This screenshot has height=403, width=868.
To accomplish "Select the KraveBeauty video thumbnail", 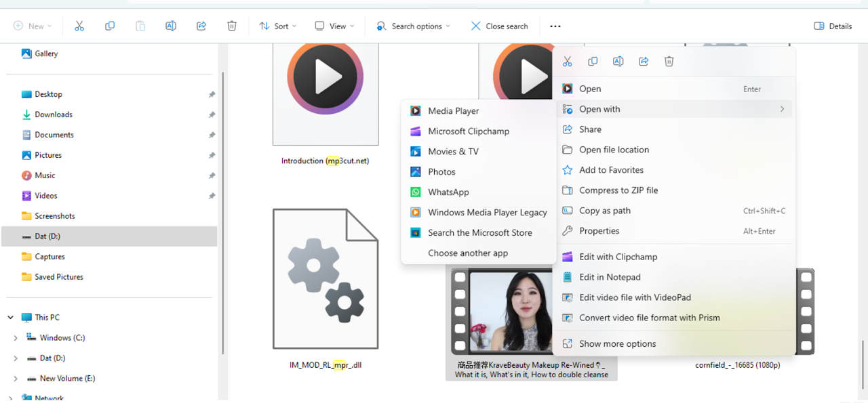I will tap(502, 312).
